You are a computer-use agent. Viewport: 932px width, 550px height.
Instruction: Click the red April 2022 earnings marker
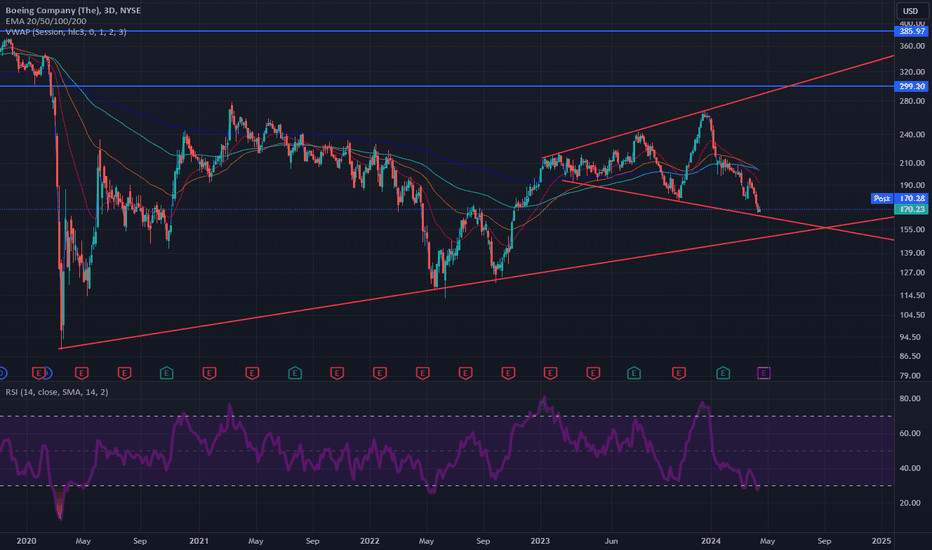coord(423,373)
